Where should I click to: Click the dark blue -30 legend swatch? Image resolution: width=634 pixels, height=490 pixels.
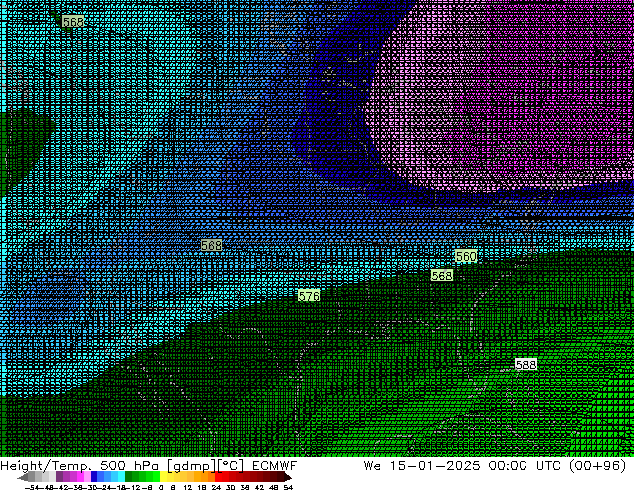(x=94, y=477)
